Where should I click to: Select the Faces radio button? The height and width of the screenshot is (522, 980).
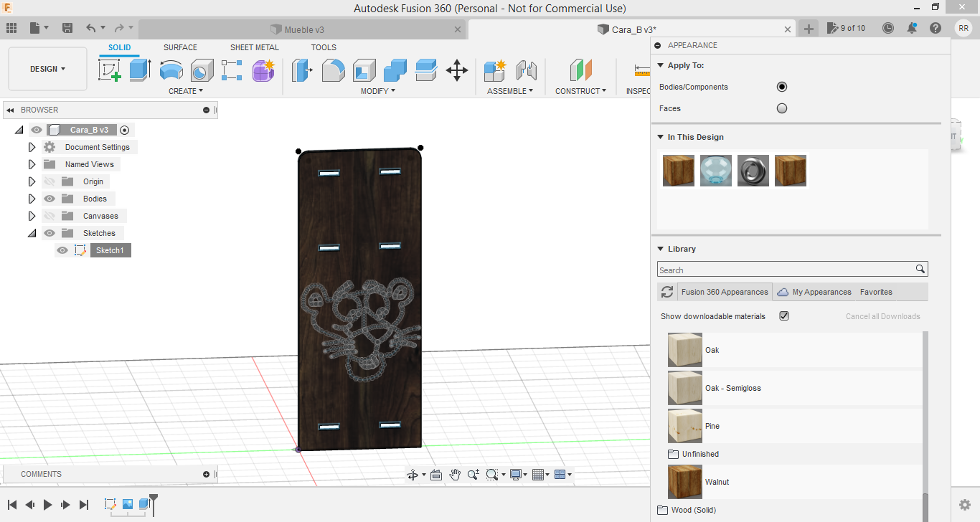[x=782, y=108]
